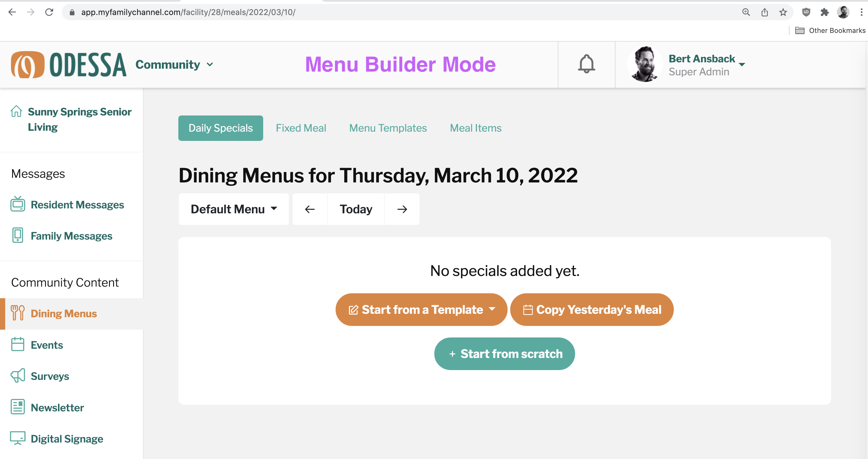
Task: Open browser extensions puzzle icon
Action: pos(824,12)
